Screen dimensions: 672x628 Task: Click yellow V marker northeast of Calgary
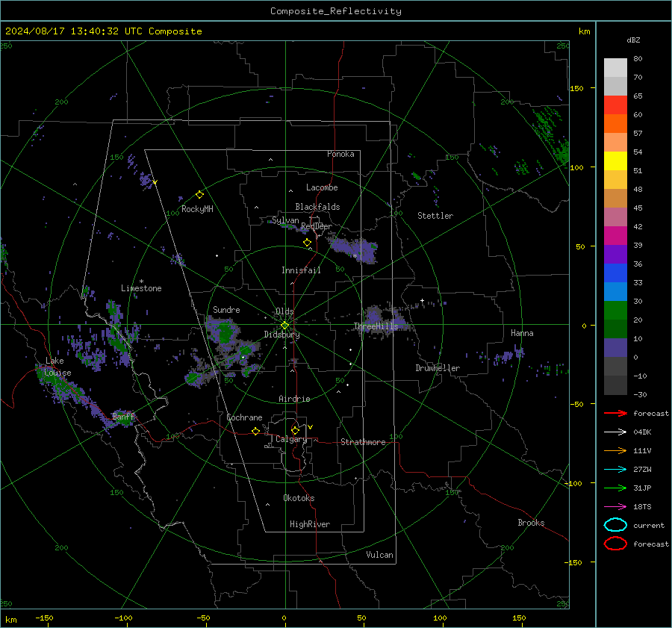(x=311, y=427)
